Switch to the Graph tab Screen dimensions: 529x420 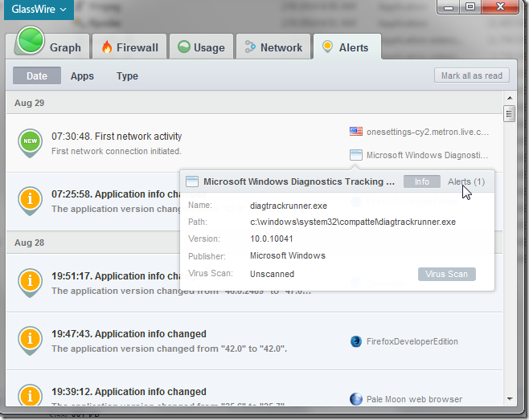click(x=51, y=47)
